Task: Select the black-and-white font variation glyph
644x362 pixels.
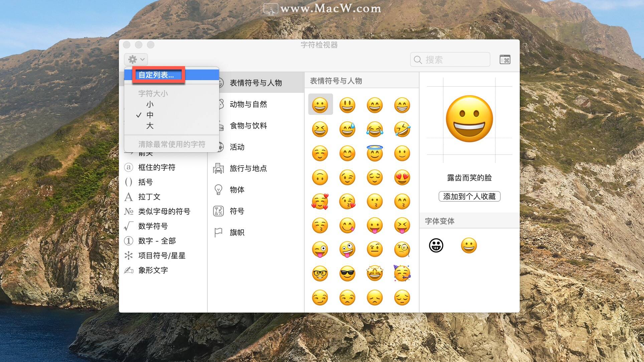Action: pos(436,246)
